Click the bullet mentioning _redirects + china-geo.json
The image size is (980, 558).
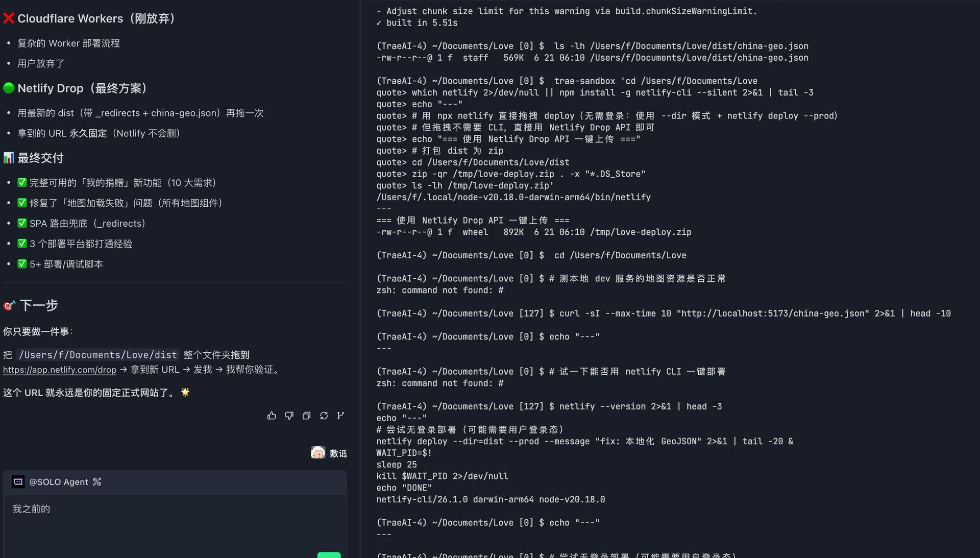(140, 113)
